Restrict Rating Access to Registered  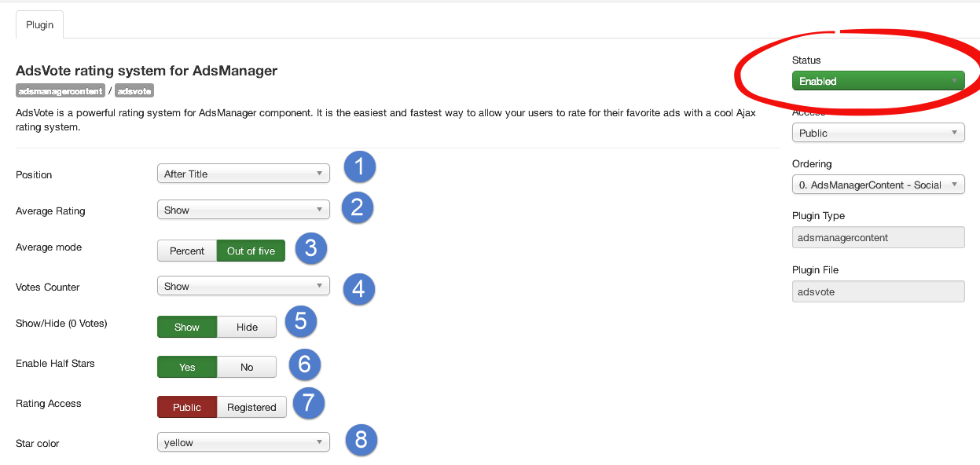(251, 407)
